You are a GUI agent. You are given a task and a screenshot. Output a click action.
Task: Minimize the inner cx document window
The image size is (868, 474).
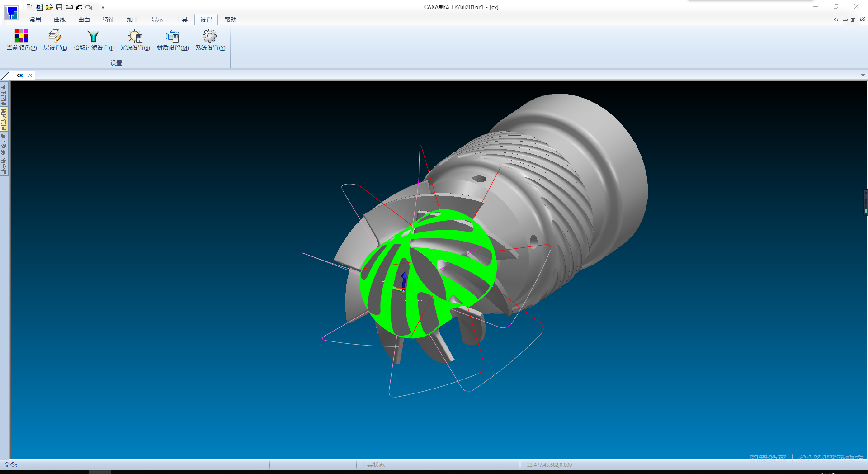click(845, 19)
